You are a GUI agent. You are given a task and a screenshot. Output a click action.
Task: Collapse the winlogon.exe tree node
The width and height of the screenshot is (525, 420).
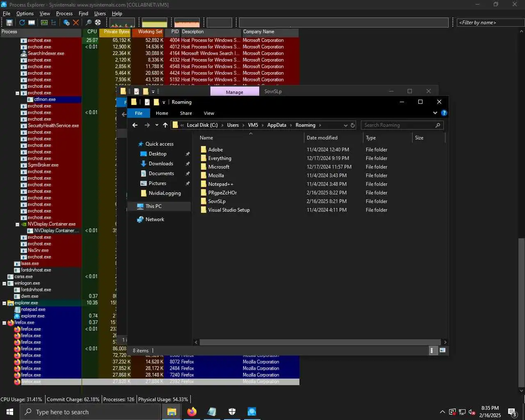coord(4,283)
